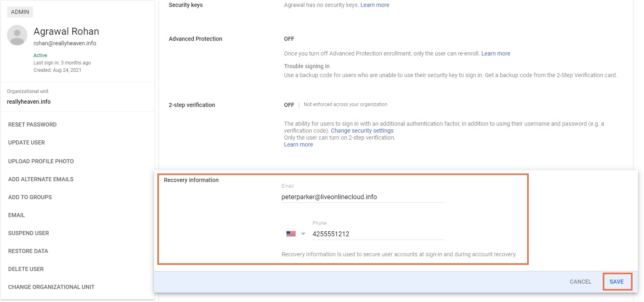Cancel the recovery information edit
This screenshot has height=302, width=644.
tap(580, 282)
